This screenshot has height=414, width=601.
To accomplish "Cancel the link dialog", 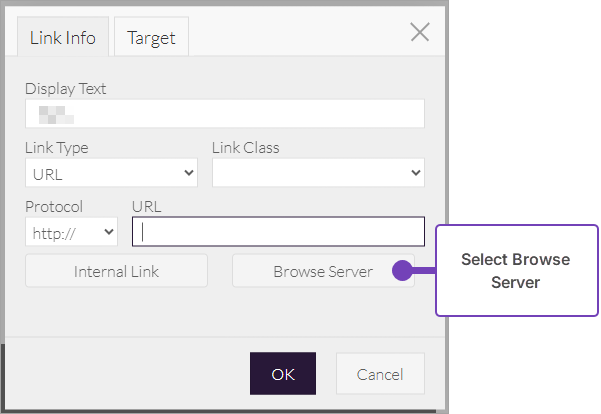I will point(380,374).
